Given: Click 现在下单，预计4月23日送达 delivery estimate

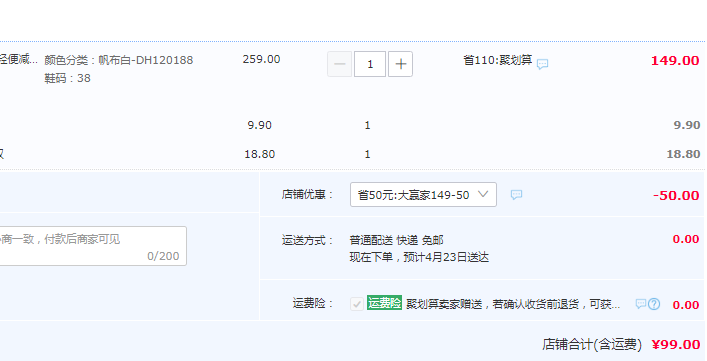Looking at the screenshot, I should tap(419, 257).
